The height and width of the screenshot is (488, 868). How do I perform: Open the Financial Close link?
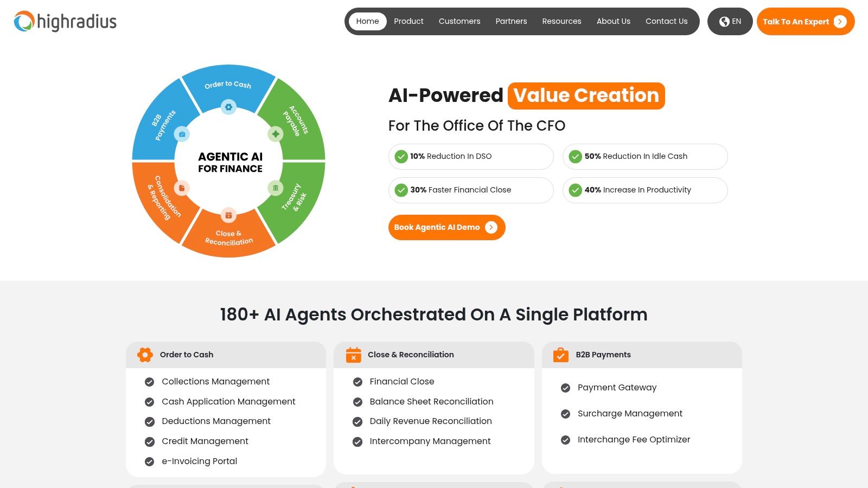pyautogui.click(x=402, y=382)
